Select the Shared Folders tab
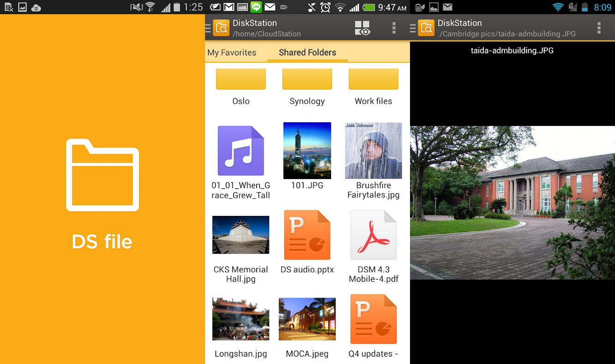Screen dimensions: 615x364 (x=307, y=53)
